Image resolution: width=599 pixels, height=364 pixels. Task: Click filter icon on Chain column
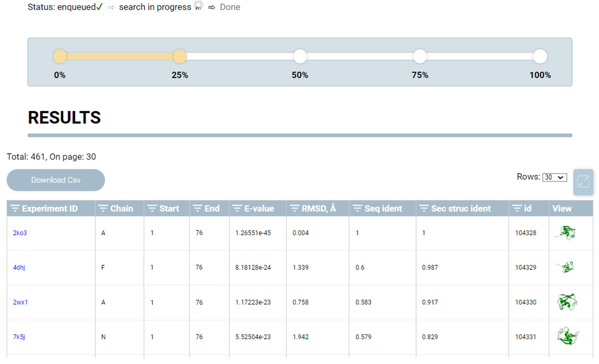103,208
